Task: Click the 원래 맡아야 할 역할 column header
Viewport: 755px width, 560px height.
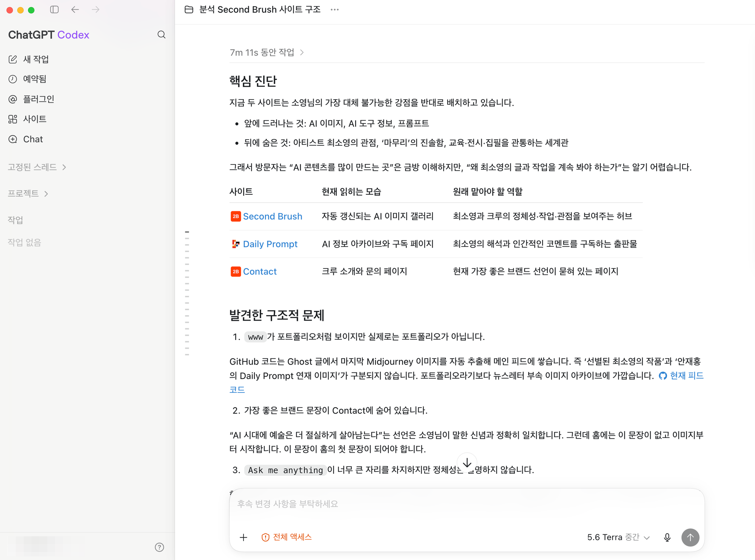Action: coord(488,192)
